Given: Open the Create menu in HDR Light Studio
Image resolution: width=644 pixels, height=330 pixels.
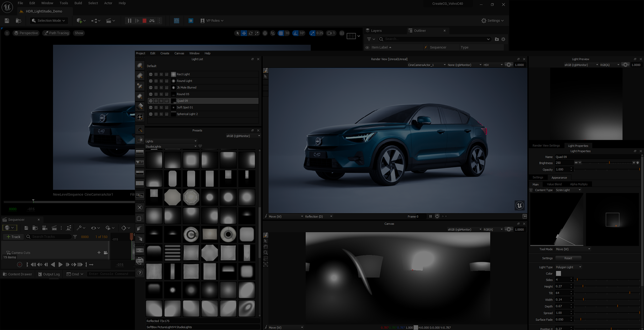Looking at the screenshot, I should pyautogui.click(x=165, y=53).
